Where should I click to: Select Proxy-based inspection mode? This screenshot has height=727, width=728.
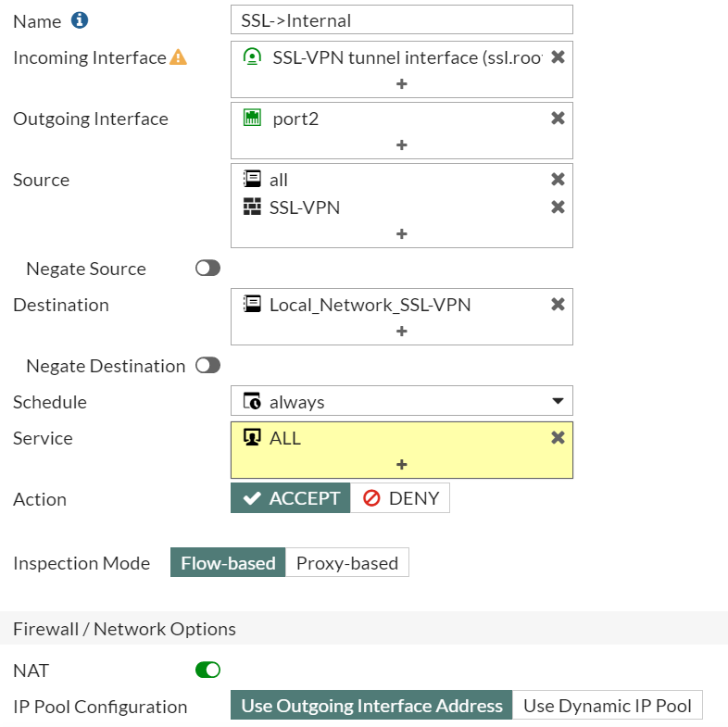(x=346, y=563)
